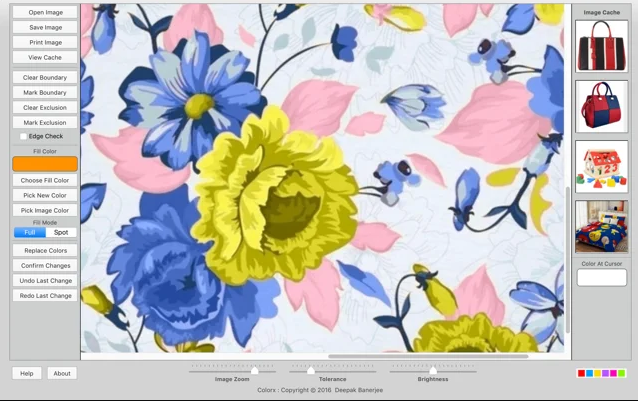Click the Color At Cursor field
638x401 pixels.
coord(602,278)
